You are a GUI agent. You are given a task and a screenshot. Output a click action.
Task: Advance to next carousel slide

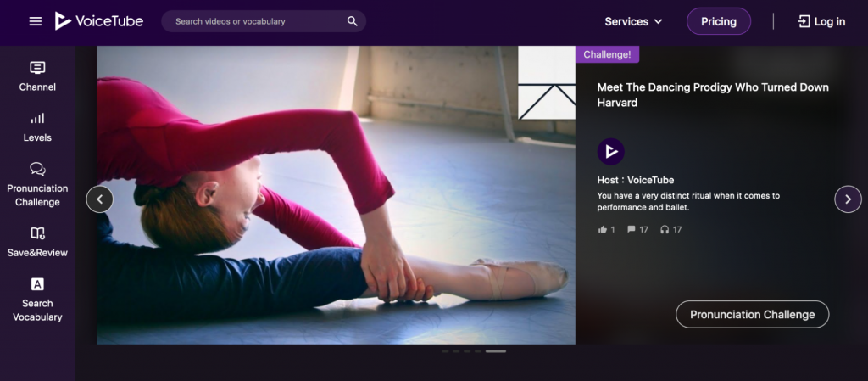(848, 199)
